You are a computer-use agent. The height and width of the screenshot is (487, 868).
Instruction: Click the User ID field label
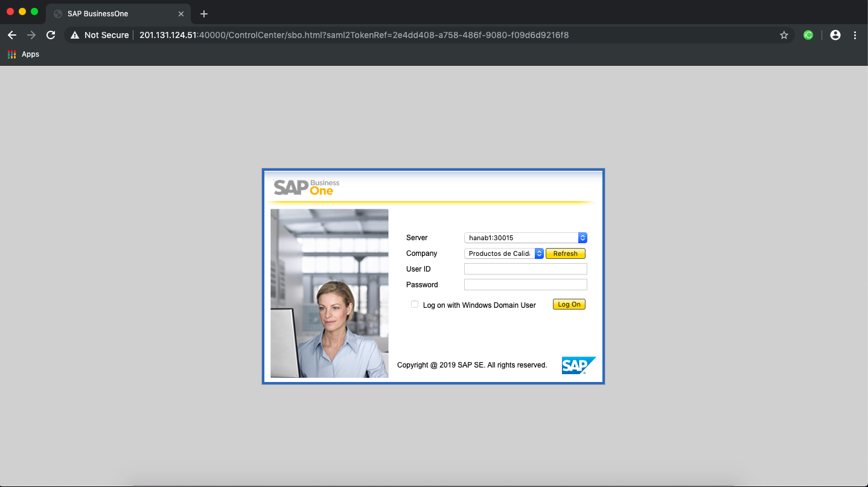(418, 269)
